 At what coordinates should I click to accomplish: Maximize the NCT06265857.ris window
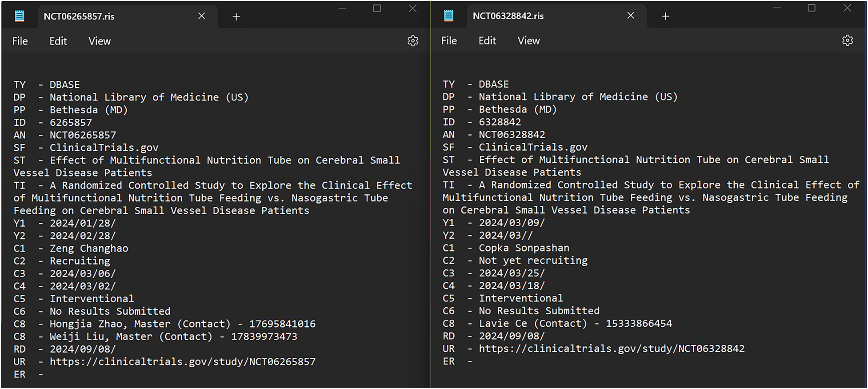(x=377, y=8)
